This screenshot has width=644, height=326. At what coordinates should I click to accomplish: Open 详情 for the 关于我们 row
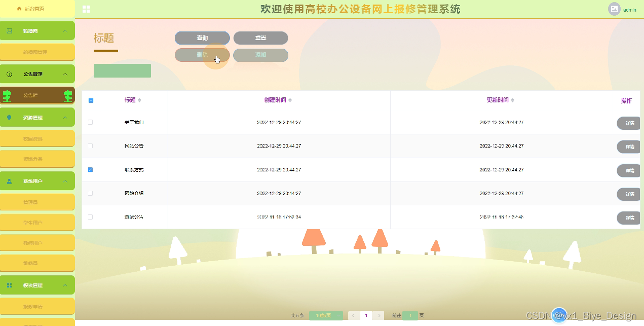click(x=629, y=123)
